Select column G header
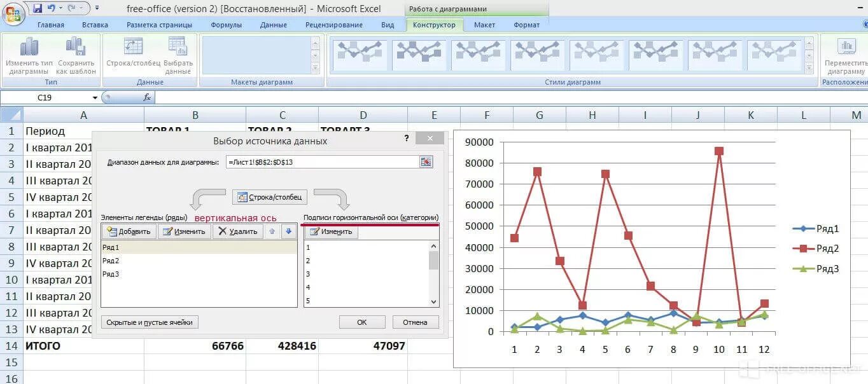Viewport: 868px width, 384px height. (540, 115)
